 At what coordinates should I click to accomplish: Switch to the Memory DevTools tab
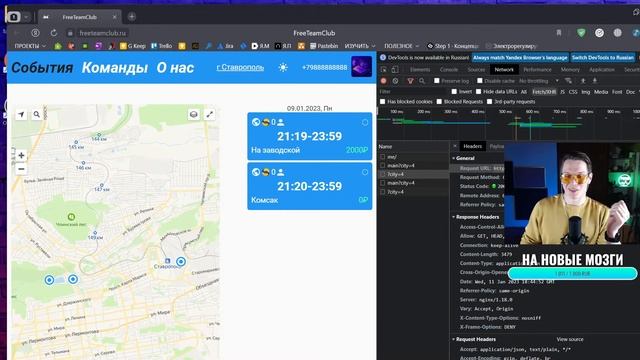pyautogui.click(x=570, y=70)
